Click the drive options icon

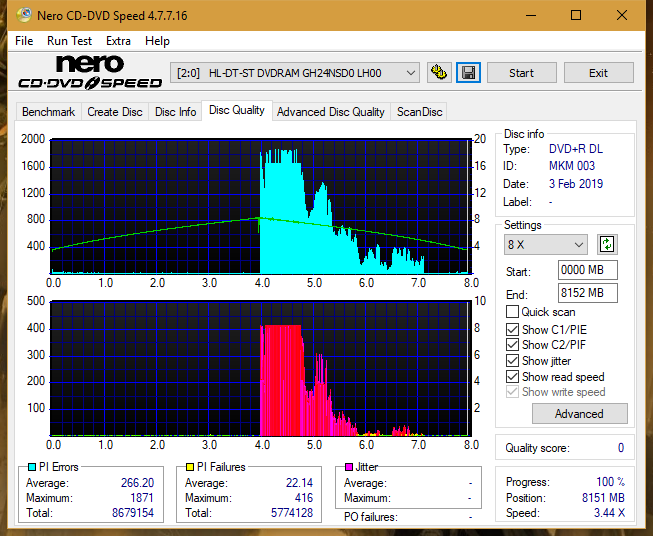pyautogui.click(x=439, y=73)
